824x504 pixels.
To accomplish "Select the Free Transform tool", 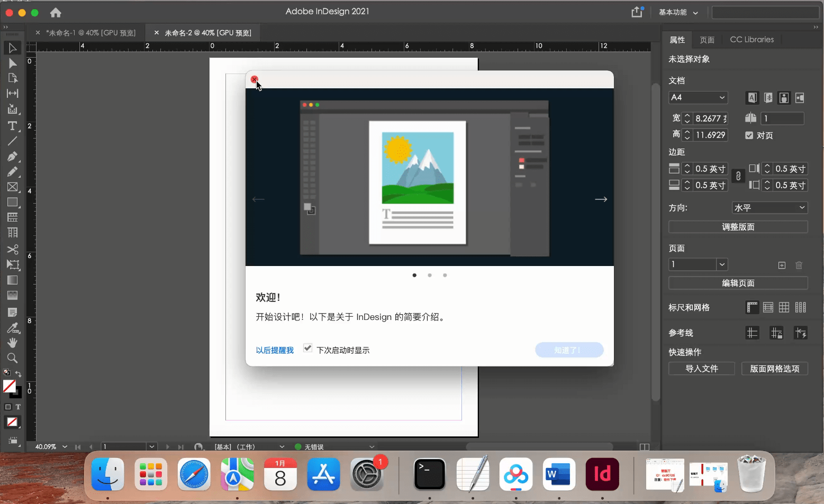I will tap(12, 265).
